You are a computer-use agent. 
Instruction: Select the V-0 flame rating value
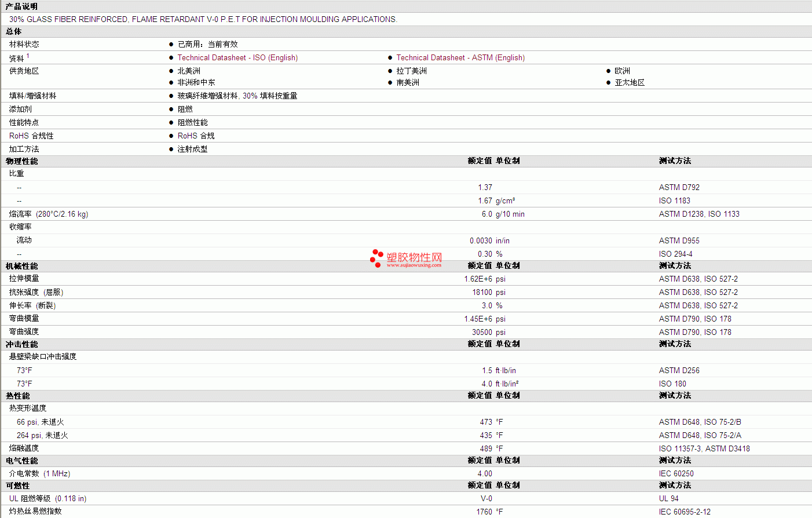[487, 498]
